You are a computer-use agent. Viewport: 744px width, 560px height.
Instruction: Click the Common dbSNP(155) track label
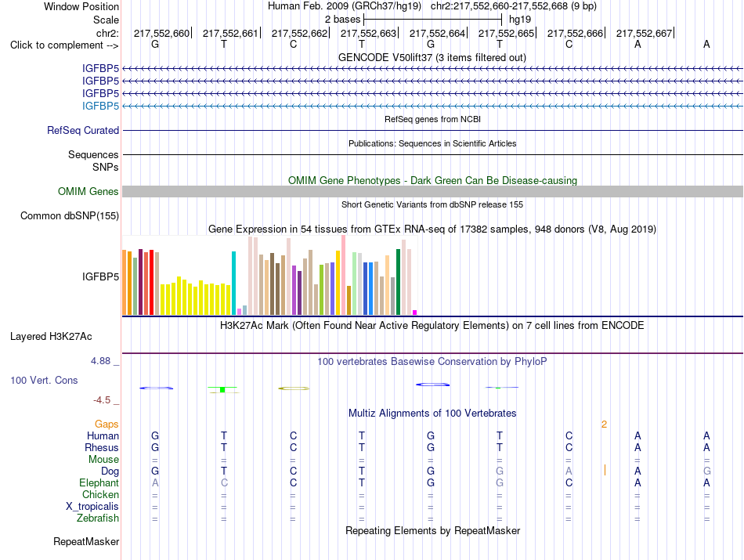coord(70,216)
